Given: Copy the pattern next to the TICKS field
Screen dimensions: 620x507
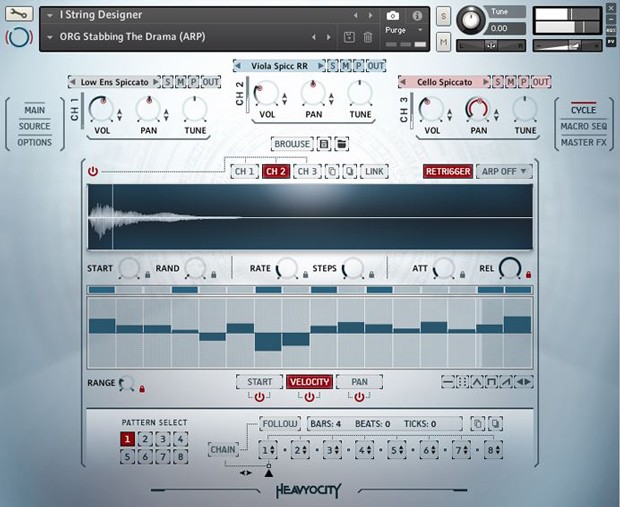Looking at the screenshot, I should (x=478, y=424).
